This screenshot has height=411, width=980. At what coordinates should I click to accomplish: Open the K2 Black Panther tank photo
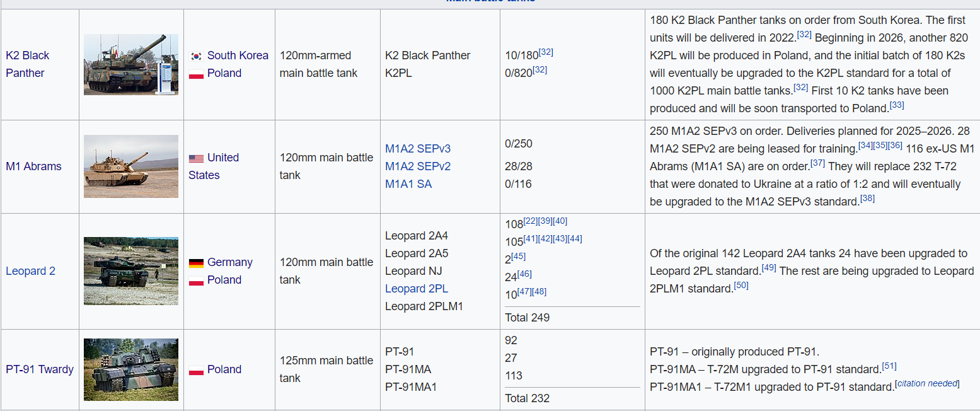131,64
